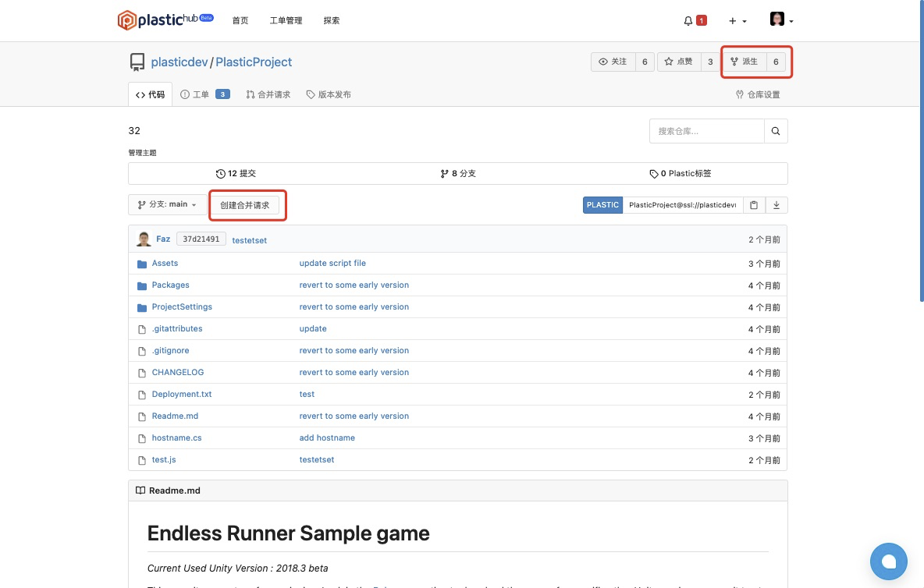
Task: Open the .gitattributes file
Action: click(177, 328)
